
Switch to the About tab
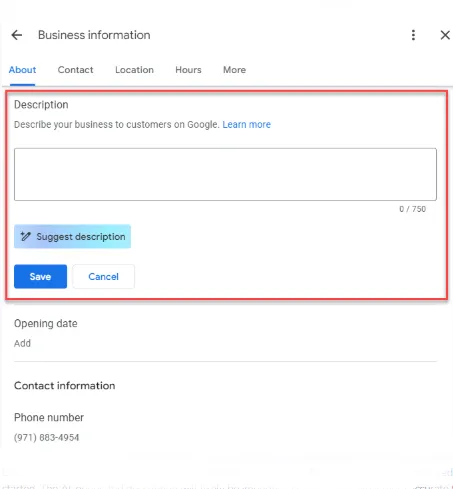pyautogui.click(x=22, y=70)
